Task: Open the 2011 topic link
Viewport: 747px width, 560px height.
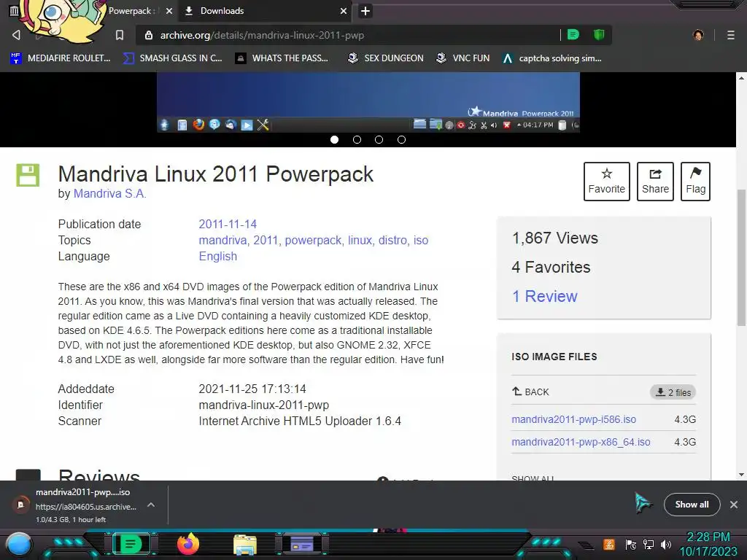Action: 266,241
